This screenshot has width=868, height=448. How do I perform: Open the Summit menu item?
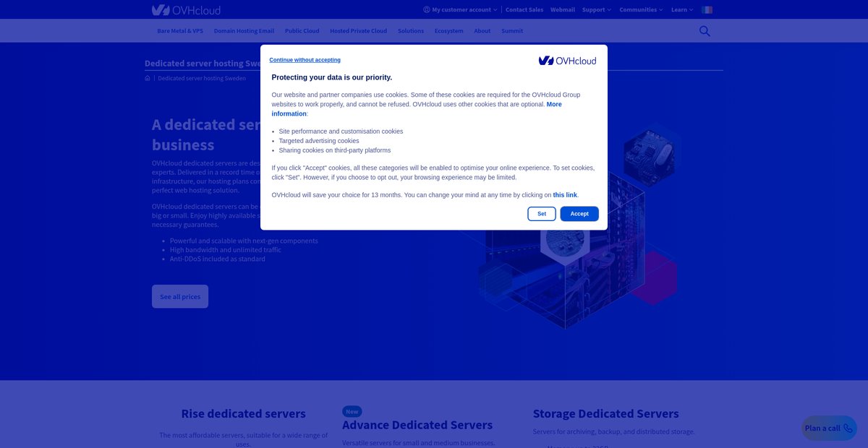pyautogui.click(x=512, y=31)
